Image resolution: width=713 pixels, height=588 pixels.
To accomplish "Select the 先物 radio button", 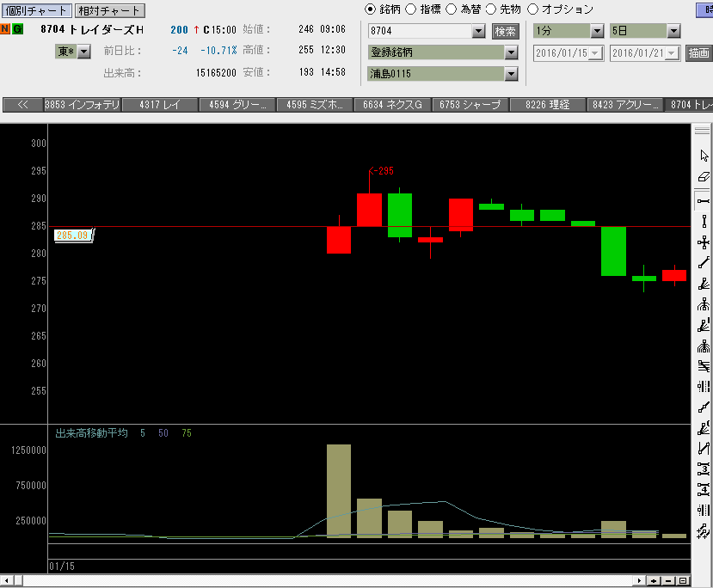I will tap(491, 9).
